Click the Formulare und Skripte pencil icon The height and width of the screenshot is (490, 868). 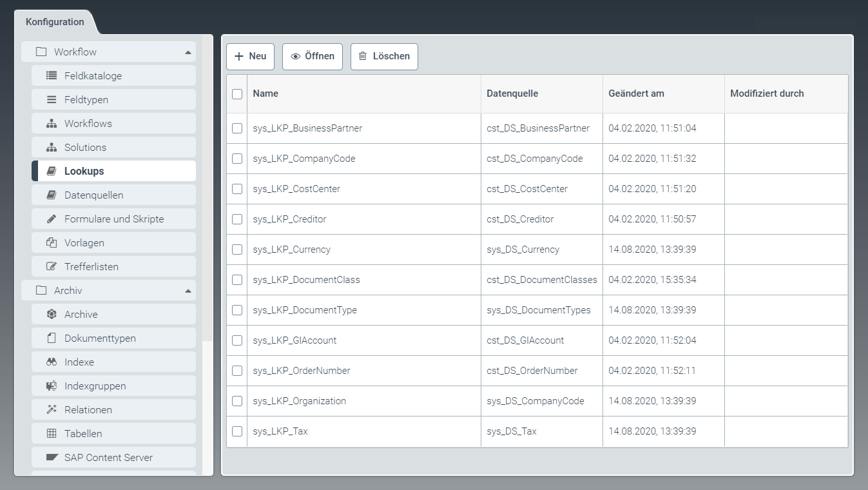coord(52,219)
